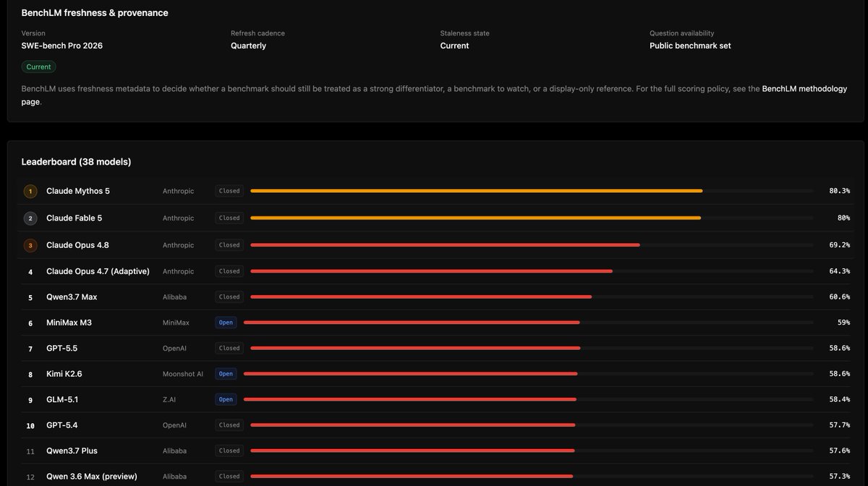Open the Claude Fable 5 model entry
Screen dimensions: 868x486
[x=74, y=218]
